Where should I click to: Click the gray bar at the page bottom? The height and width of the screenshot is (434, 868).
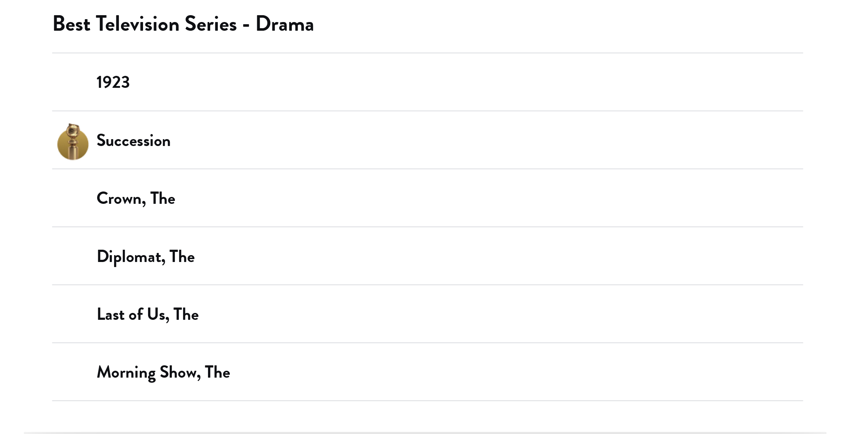coord(425,432)
